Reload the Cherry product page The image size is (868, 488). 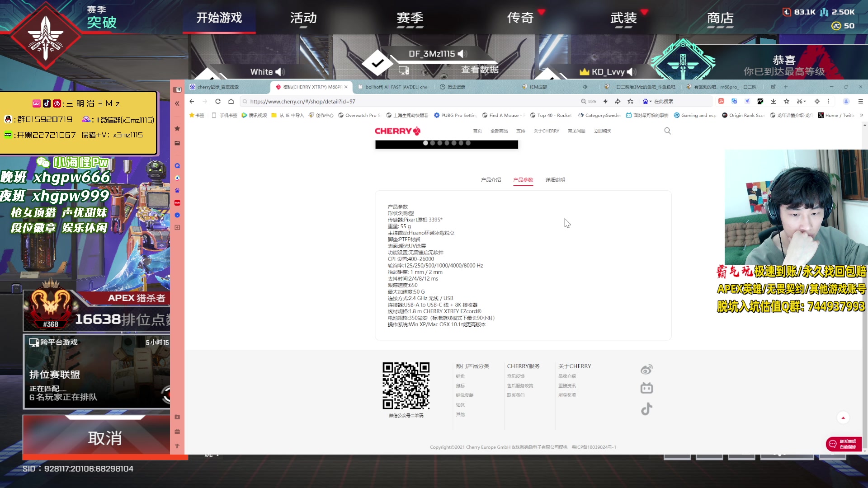click(x=218, y=102)
